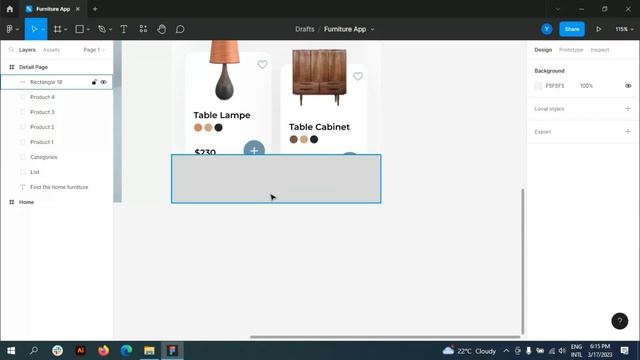
Task: Click the background opacity 100% field
Action: [587, 86]
